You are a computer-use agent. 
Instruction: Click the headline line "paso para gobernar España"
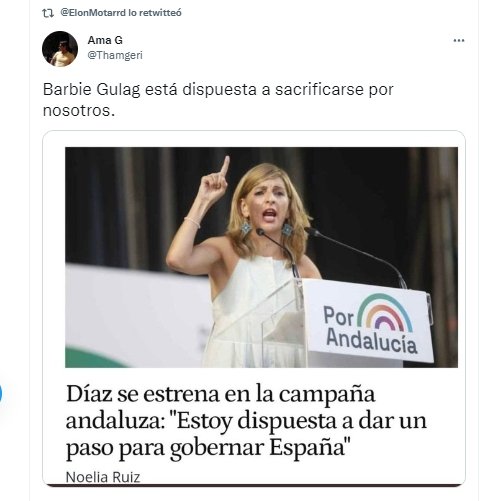[206, 447]
